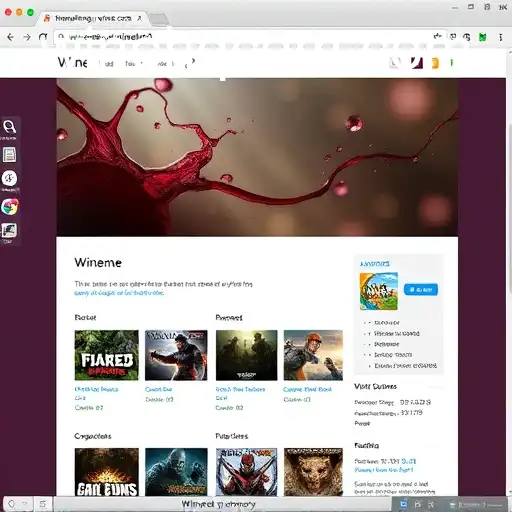Viewport: 512px width, 512px height.
Task: Click the orange icon in site header
Action: point(435,63)
